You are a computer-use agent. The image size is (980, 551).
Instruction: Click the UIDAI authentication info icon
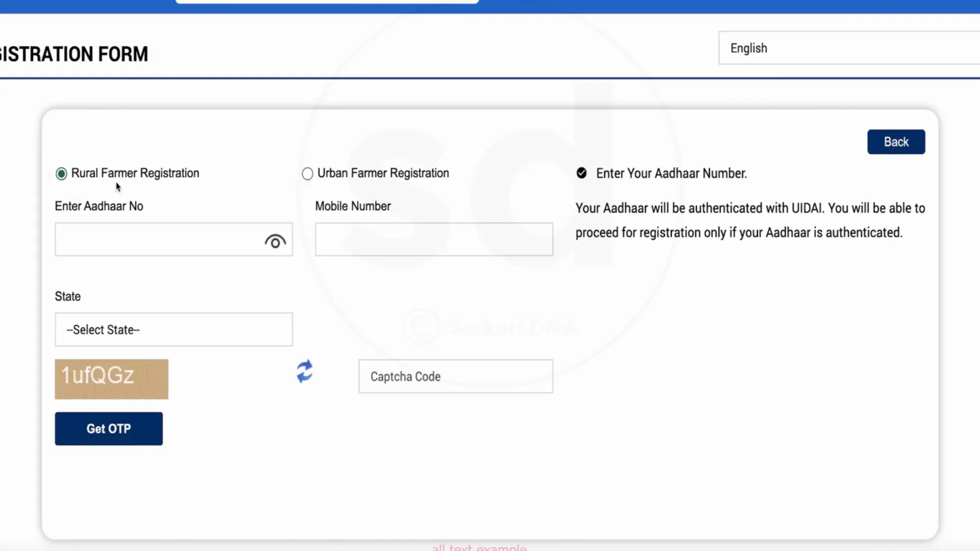point(581,173)
